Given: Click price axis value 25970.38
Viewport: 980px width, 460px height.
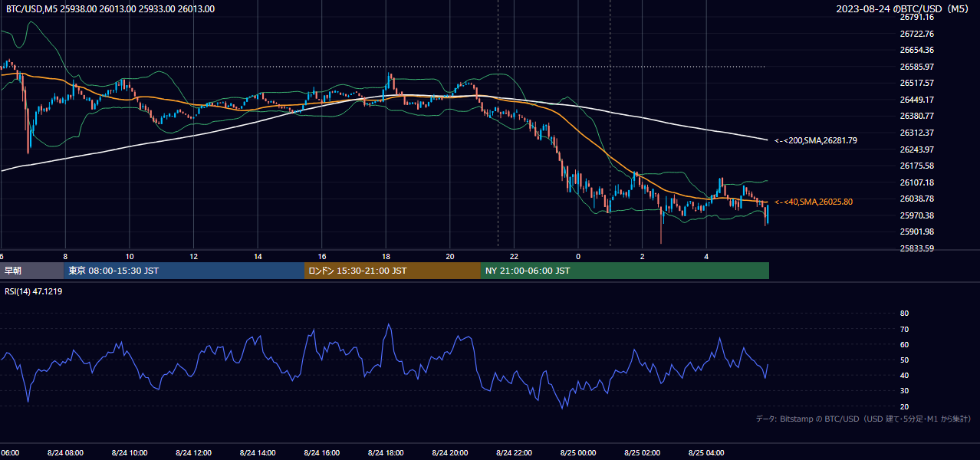Looking at the screenshot, I should (916, 215).
